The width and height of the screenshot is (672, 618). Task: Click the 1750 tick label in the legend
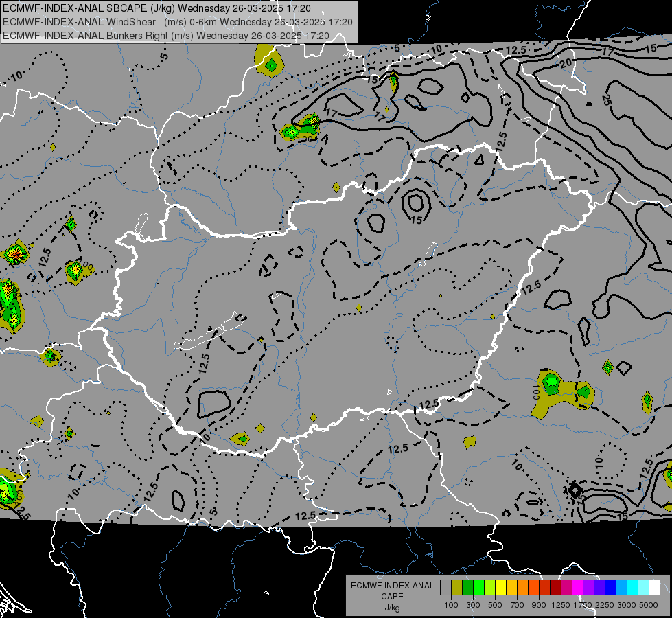[x=583, y=605]
